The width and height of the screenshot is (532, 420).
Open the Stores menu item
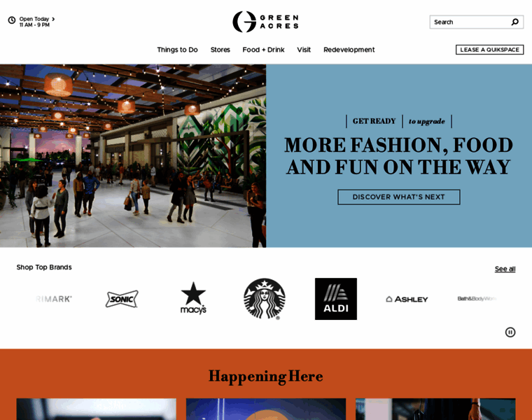click(x=220, y=50)
